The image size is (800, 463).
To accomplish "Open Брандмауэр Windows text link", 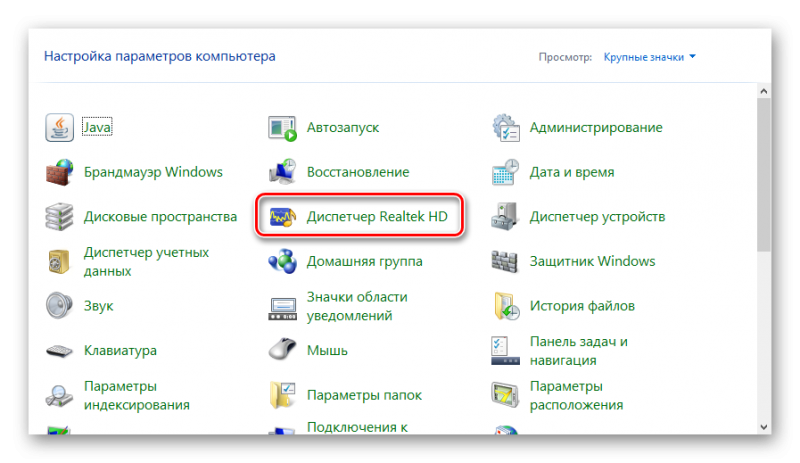I will click(153, 172).
